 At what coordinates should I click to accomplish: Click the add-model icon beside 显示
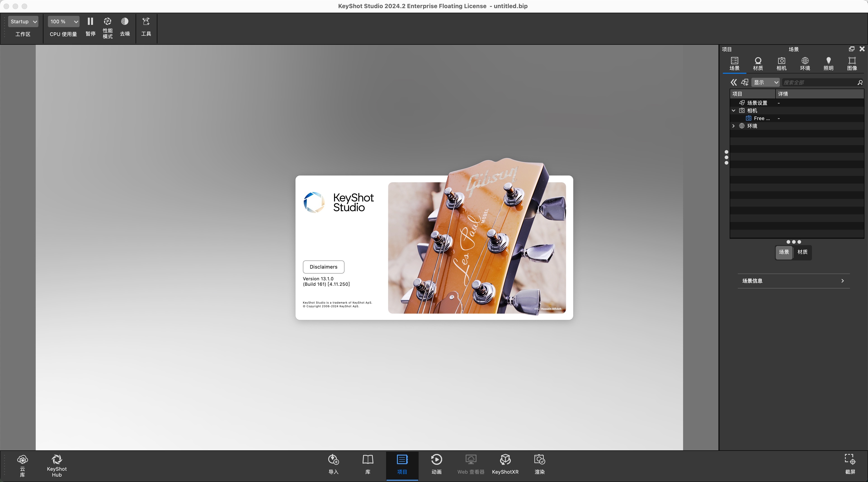coord(745,82)
